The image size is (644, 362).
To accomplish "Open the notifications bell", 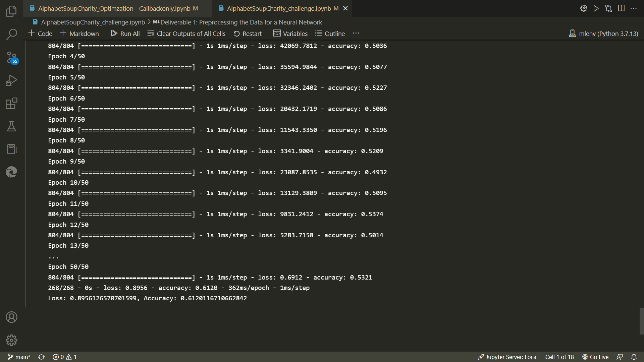I will (x=634, y=357).
